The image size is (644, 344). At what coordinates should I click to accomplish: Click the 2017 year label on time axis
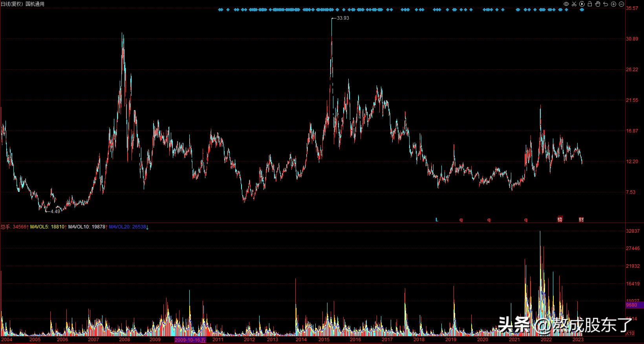387,340
